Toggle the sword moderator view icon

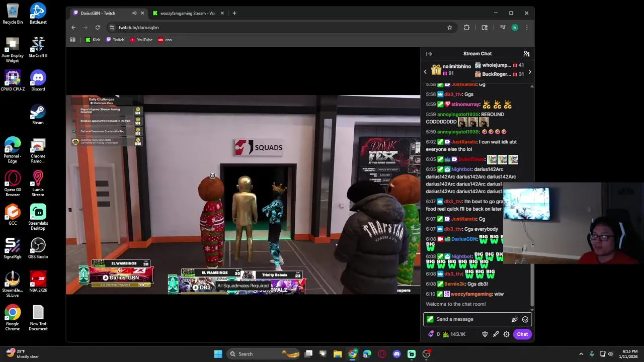496,334
